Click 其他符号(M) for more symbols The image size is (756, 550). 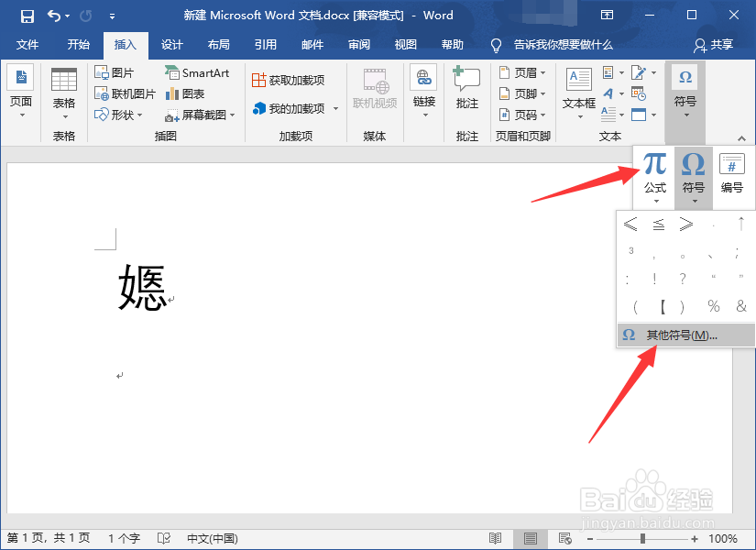(678, 335)
